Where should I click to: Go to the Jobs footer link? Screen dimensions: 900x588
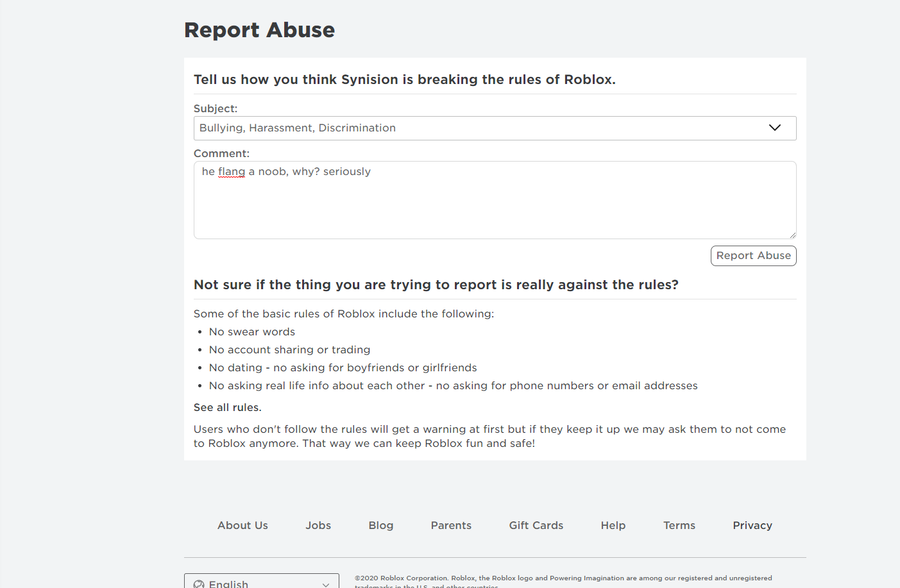(318, 525)
